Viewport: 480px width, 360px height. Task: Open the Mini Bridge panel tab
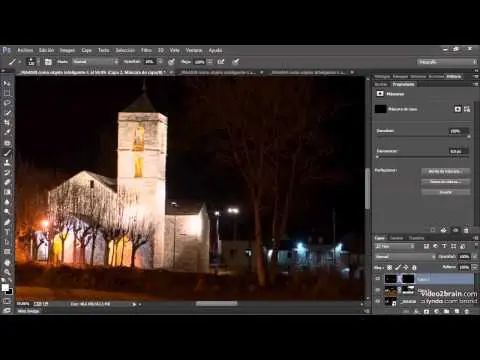click(x=29, y=311)
